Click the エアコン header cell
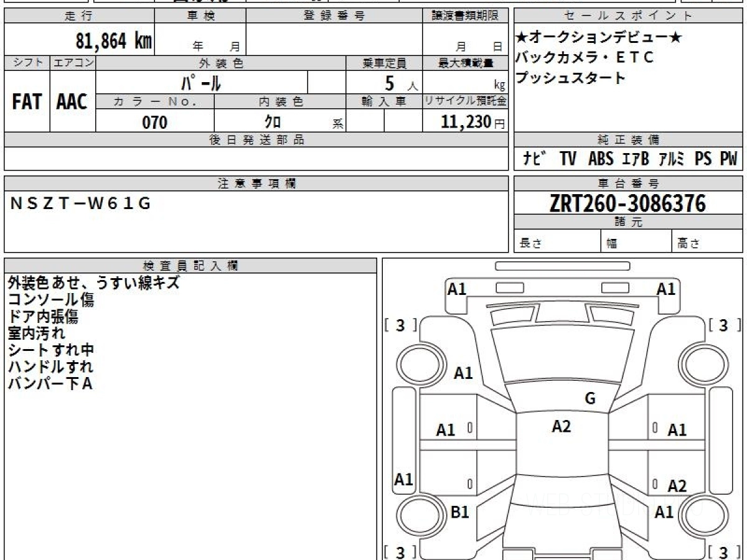The image size is (747, 560). 73,63
